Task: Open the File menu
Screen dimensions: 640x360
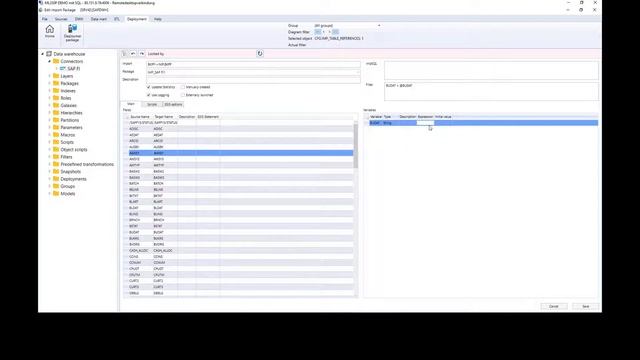Action: pos(45,19)
